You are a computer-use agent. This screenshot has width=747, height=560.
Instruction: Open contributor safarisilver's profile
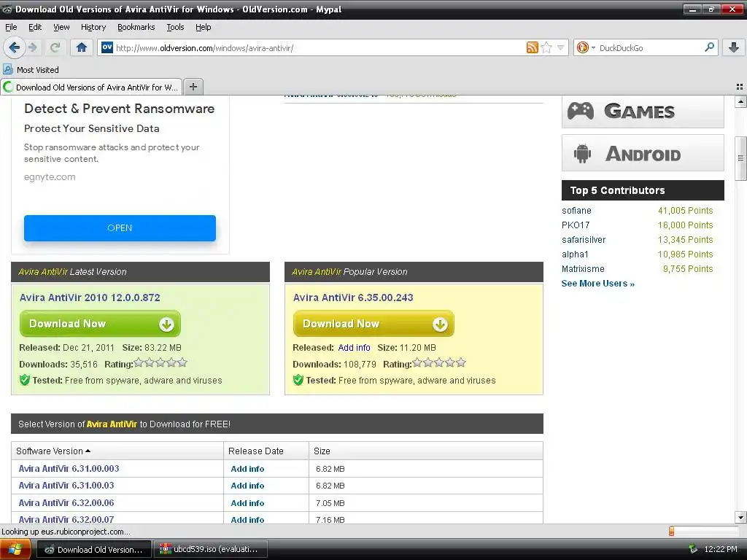tap(584, 239)
